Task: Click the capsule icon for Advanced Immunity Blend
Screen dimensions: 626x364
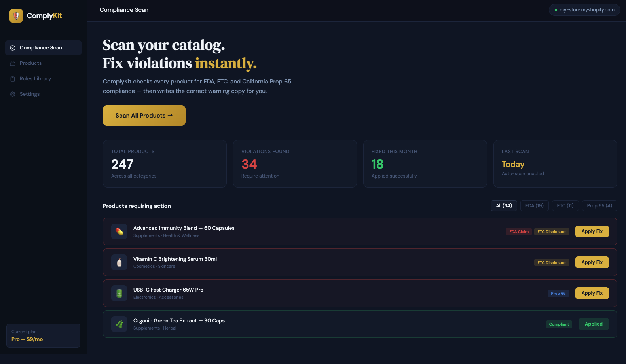Action: click(x=119, y=231)
